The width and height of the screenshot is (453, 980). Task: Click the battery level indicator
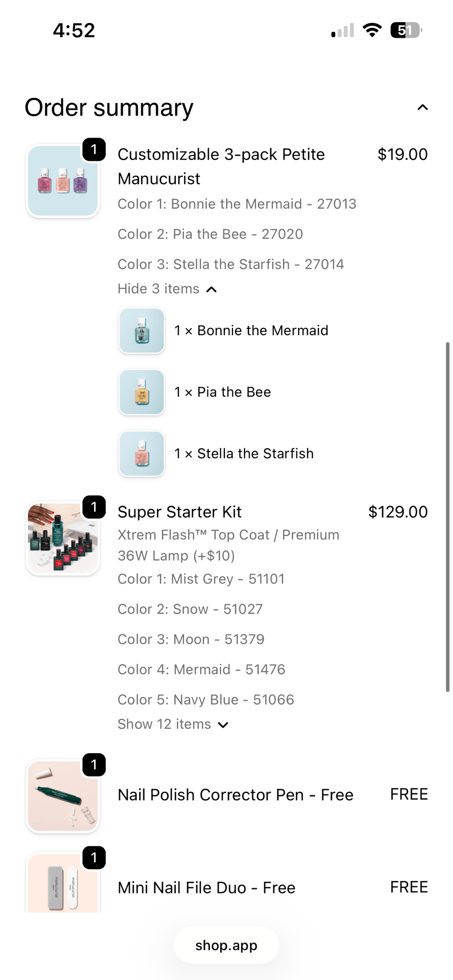405,30
